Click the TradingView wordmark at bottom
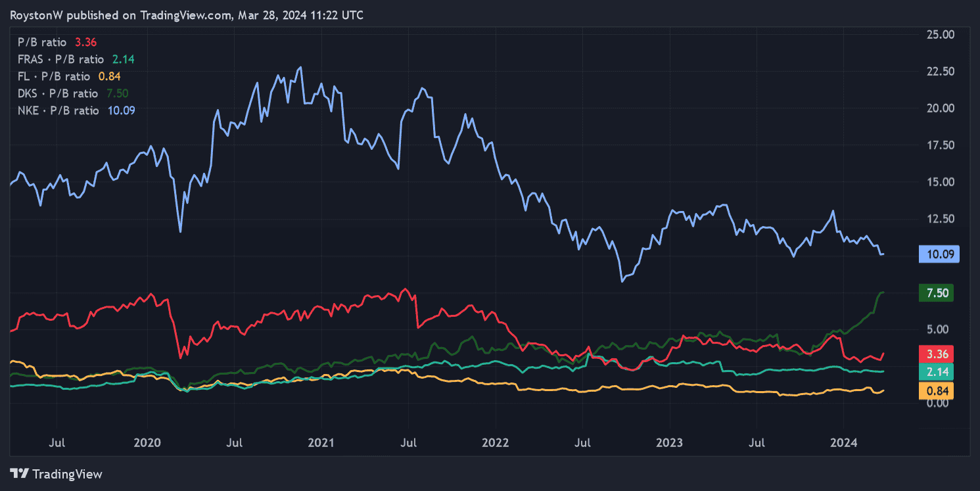 pos(68,473)
